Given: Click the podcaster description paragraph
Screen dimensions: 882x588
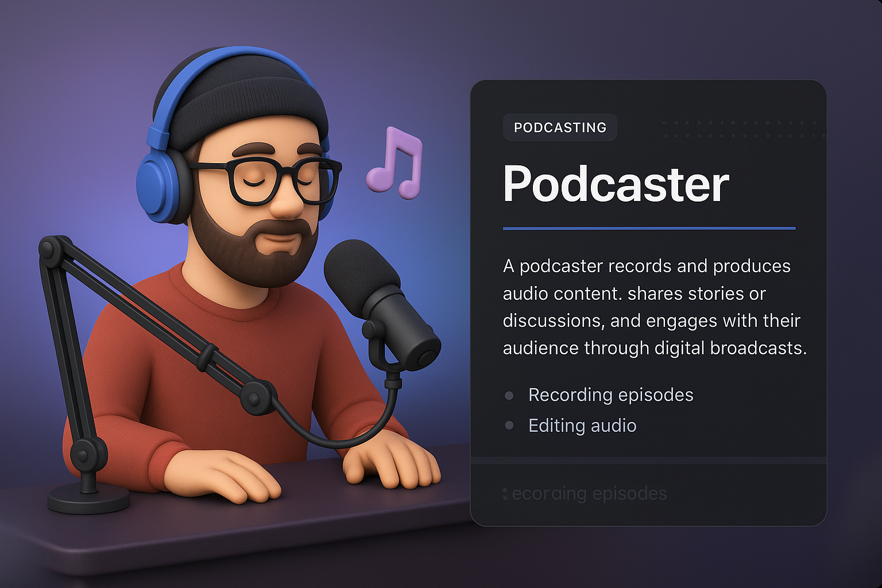Looking at the screenshot, I should tap(653, 307).
